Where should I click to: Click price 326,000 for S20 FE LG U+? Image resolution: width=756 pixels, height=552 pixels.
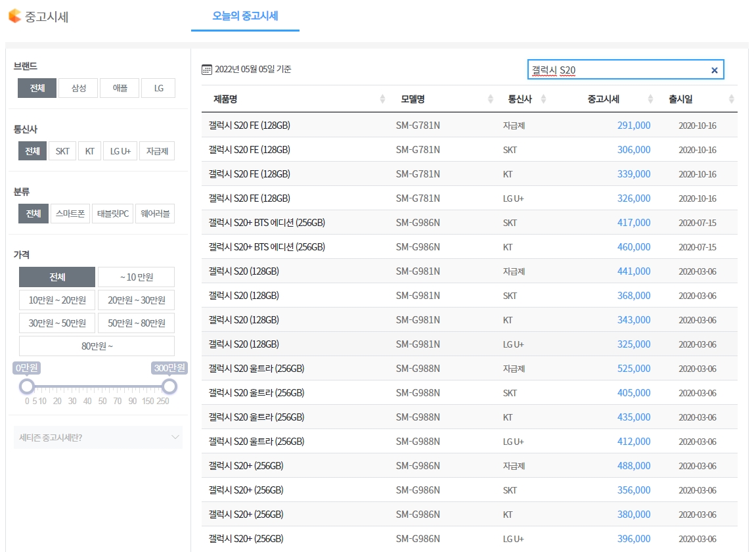click(x=634, y=198)
